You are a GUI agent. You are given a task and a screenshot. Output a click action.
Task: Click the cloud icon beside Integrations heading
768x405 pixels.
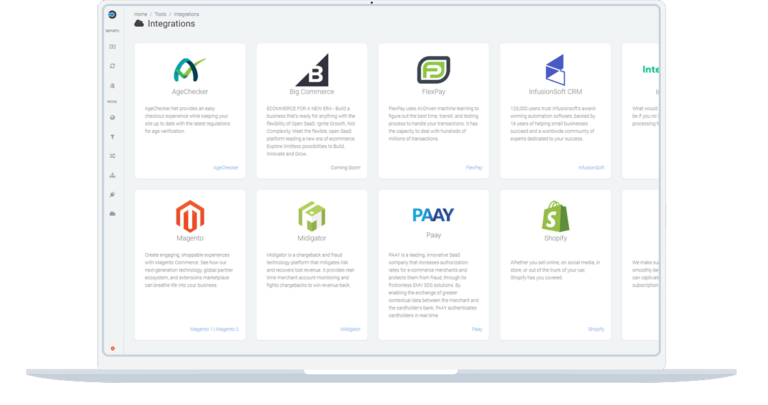138,23
